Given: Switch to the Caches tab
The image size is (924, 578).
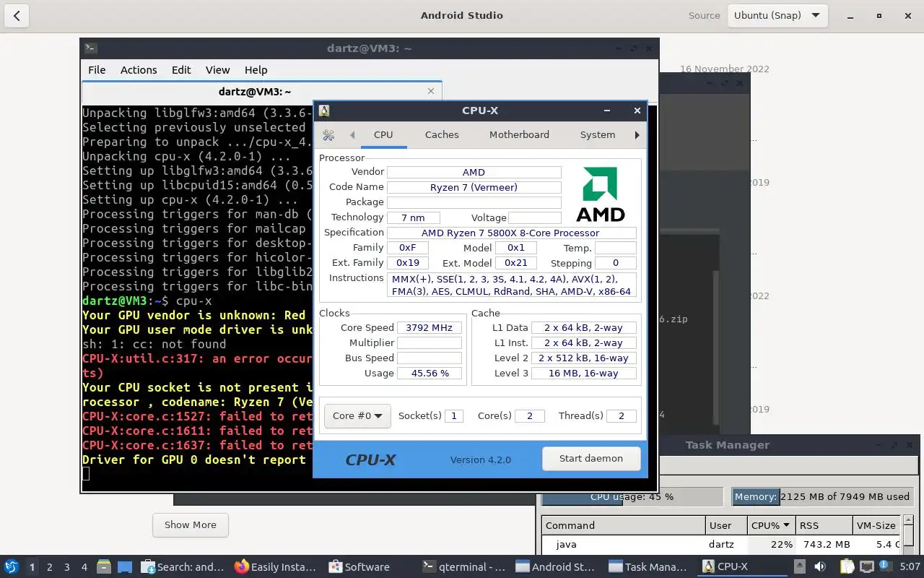Looking at the screenshot, I should point(442,135).
